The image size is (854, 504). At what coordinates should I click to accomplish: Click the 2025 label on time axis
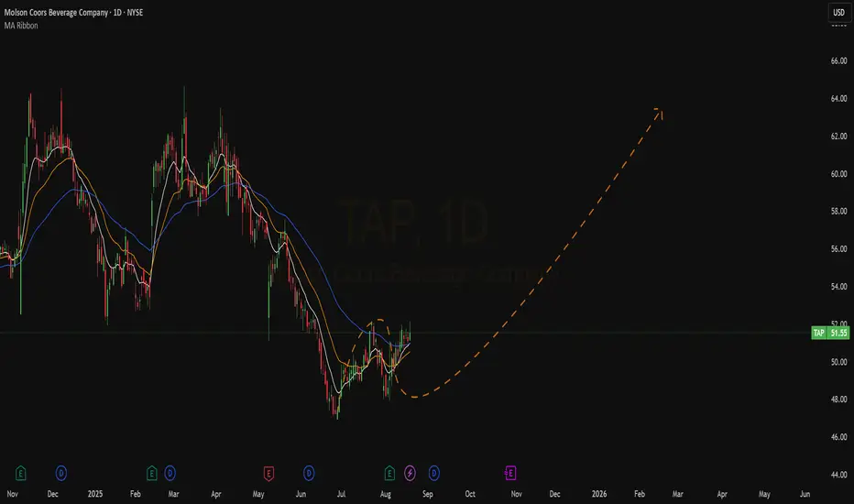click(x=95, y=494)
